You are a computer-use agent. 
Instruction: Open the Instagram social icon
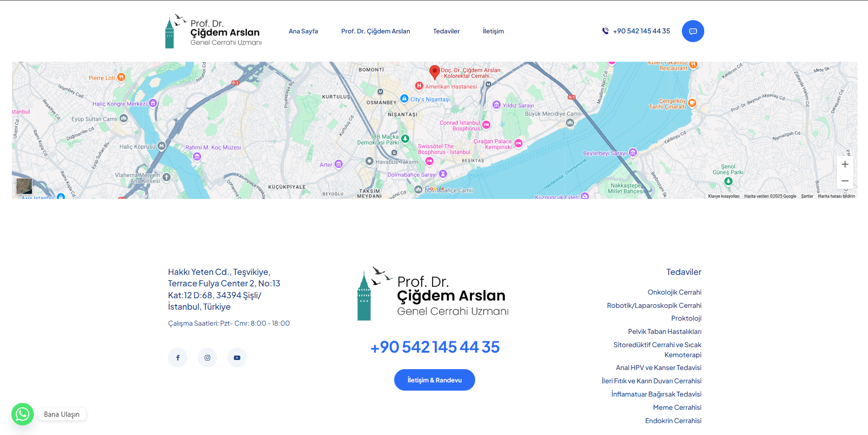click(x=207, y=358)
